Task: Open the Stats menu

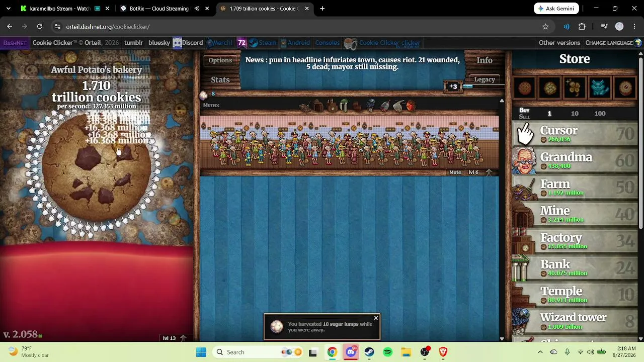Action: coord(220,79)
